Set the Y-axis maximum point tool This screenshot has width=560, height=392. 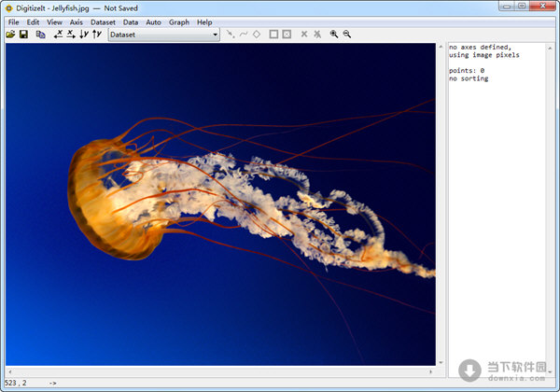(x=96, y=35)
